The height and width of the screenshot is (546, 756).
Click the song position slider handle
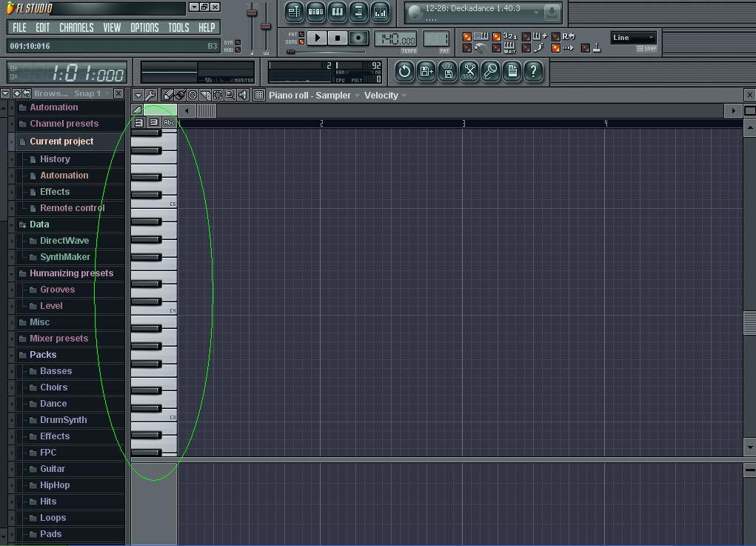(290, 52)
